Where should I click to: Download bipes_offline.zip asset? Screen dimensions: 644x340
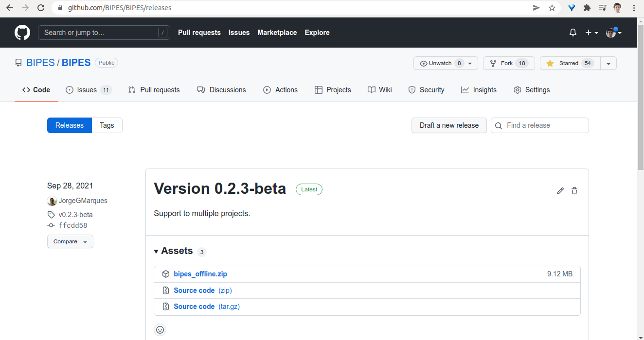point(200,274)
